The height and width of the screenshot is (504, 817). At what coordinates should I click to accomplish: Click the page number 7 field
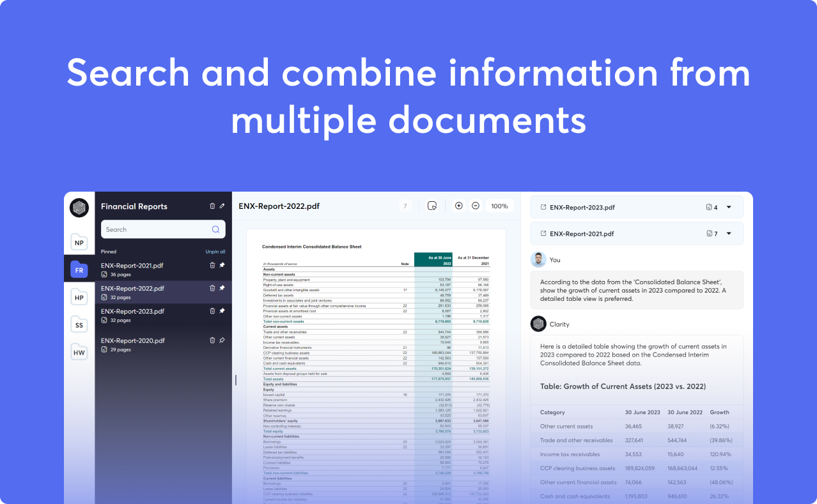(405, 206)
